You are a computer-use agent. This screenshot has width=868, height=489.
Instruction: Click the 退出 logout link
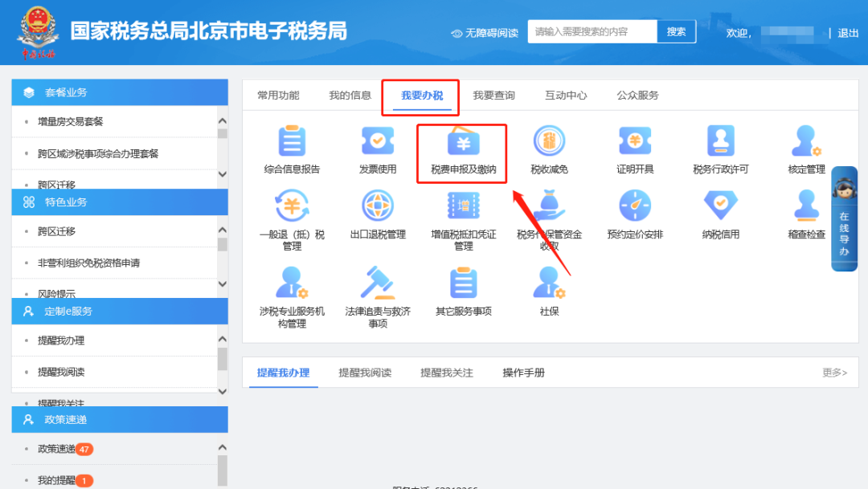848,33
